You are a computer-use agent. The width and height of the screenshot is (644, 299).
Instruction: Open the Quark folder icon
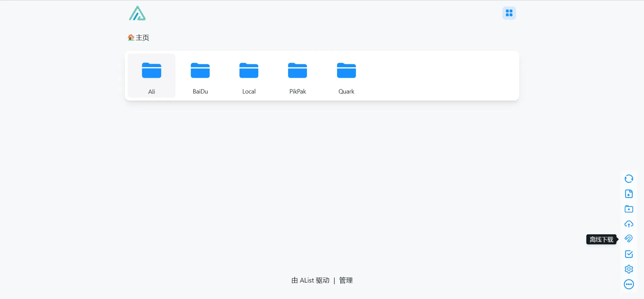coord(346,70)
